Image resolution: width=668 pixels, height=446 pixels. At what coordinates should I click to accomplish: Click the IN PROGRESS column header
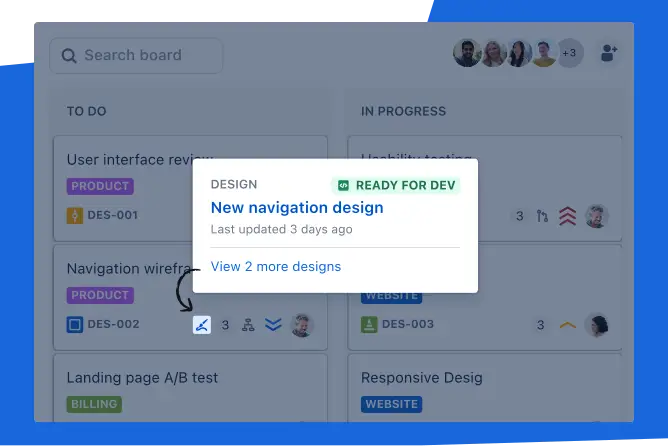point(403,111)
